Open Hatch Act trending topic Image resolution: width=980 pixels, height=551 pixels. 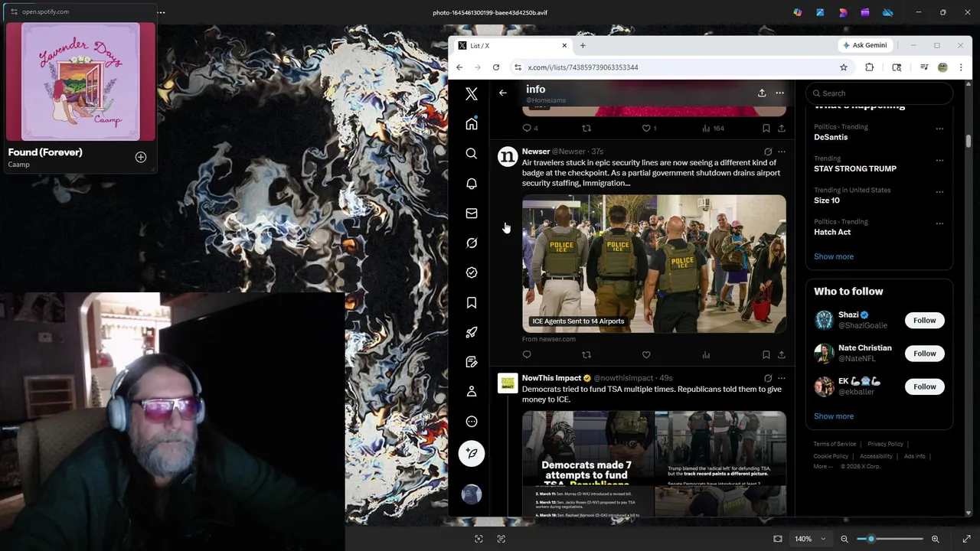pos(832,232)
